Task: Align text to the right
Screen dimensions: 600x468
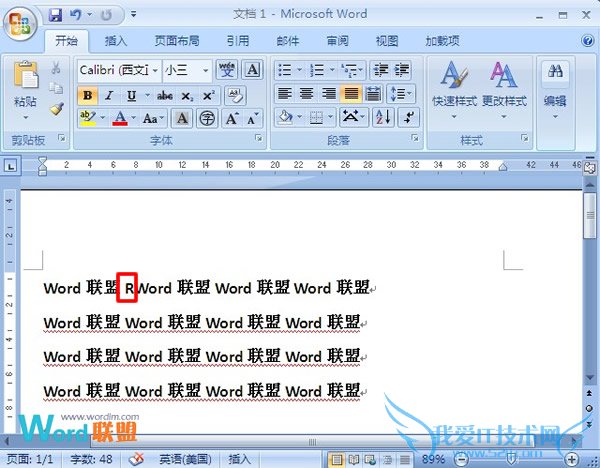Action: [329, 93]
